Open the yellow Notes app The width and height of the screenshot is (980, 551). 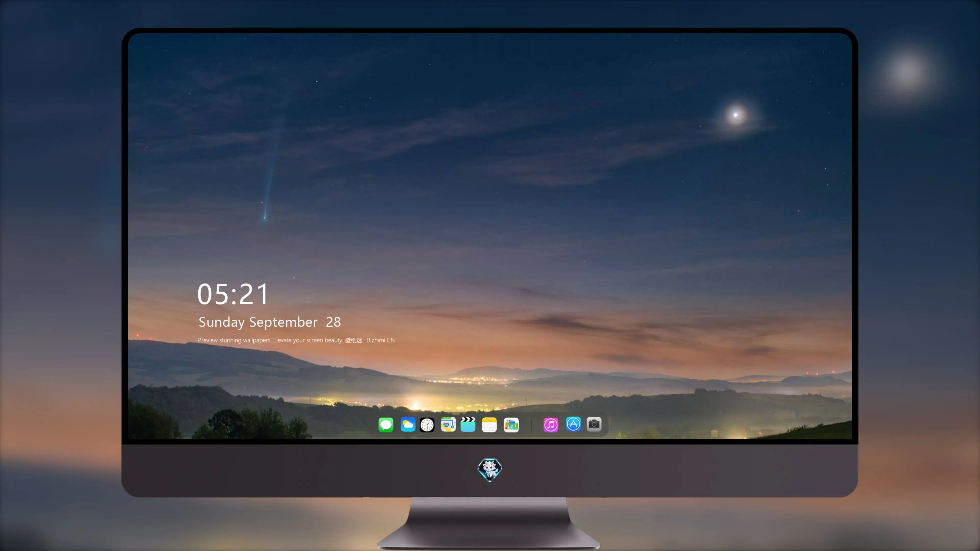489,425
